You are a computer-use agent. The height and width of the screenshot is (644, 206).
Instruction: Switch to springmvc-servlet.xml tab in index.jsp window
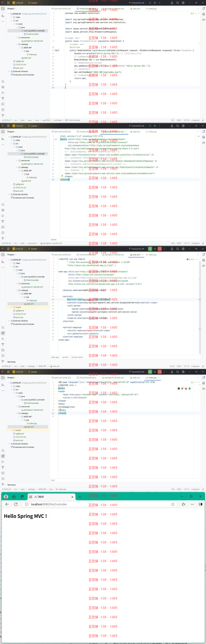(x=113, y=378)
